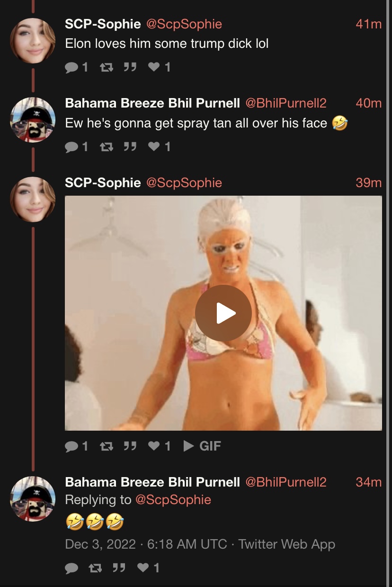Retweet the laughing emoji reply tweet
The width and height of the screenshot is (392, 587).
point(96,568)
